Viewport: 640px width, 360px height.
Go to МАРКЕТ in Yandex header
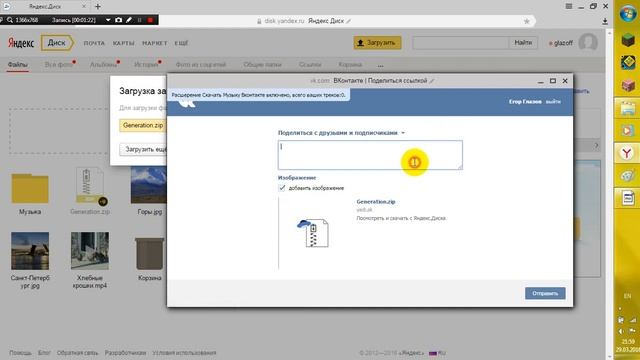click(155, 43)
